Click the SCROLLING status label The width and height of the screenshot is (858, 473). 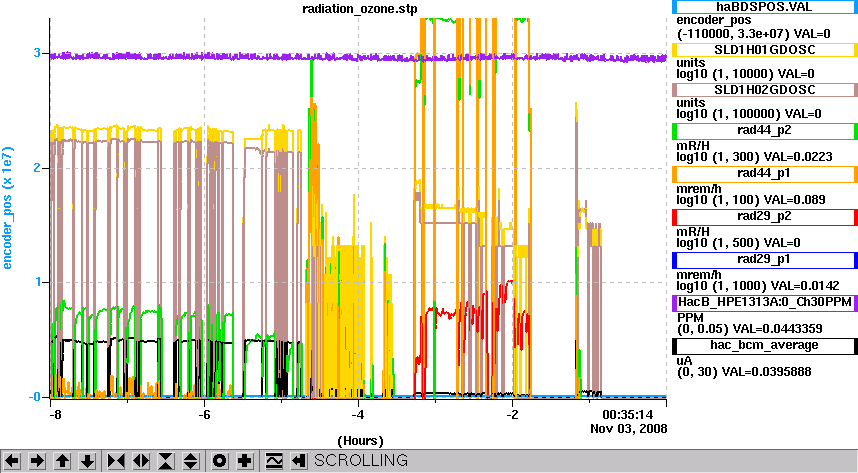point(361,460)
